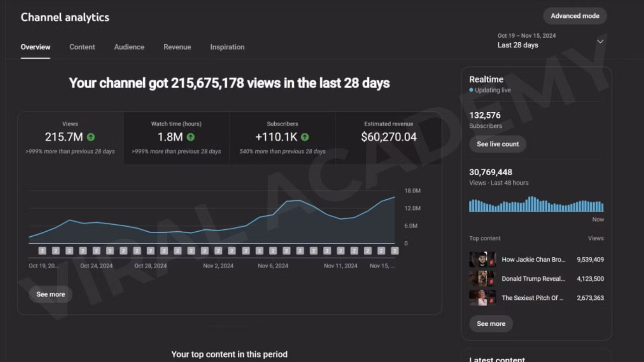The height and width of the screenshot is (362, 644).
Task: Click green up arrow beside 215.7M views
Action: click(x=91, y=137)
